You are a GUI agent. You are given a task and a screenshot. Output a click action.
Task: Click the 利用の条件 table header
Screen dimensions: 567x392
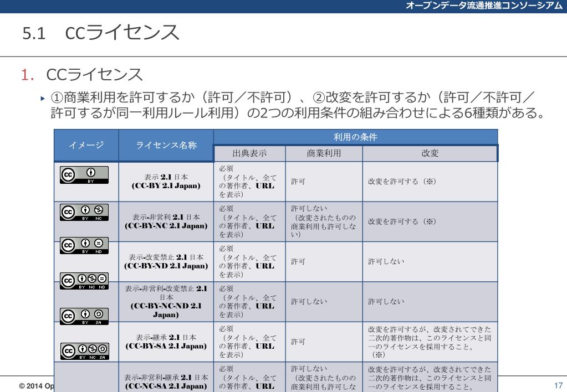(355, 137)
